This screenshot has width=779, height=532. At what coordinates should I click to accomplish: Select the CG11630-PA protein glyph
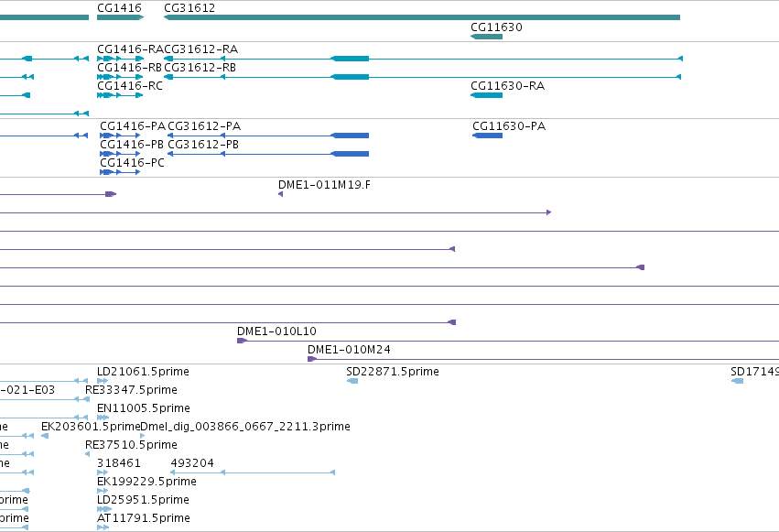click(487, 136)
